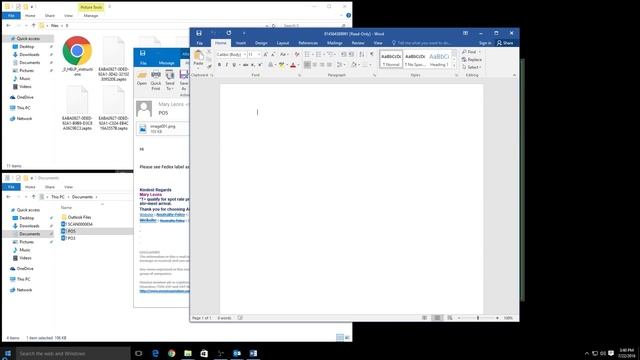The width and height of the screenshot is (640, 360).
Task: Open the font size dropdown
Action: click(259, 54)
